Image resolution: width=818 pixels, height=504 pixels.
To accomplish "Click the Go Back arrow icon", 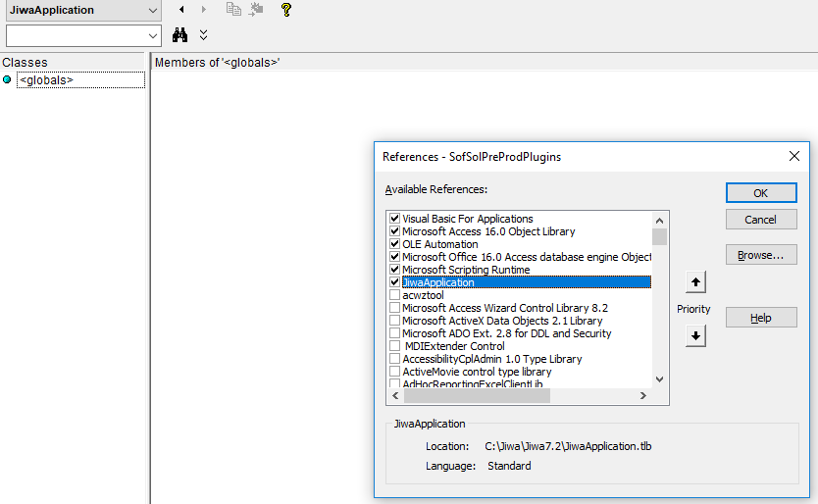I will click(181, 10).
